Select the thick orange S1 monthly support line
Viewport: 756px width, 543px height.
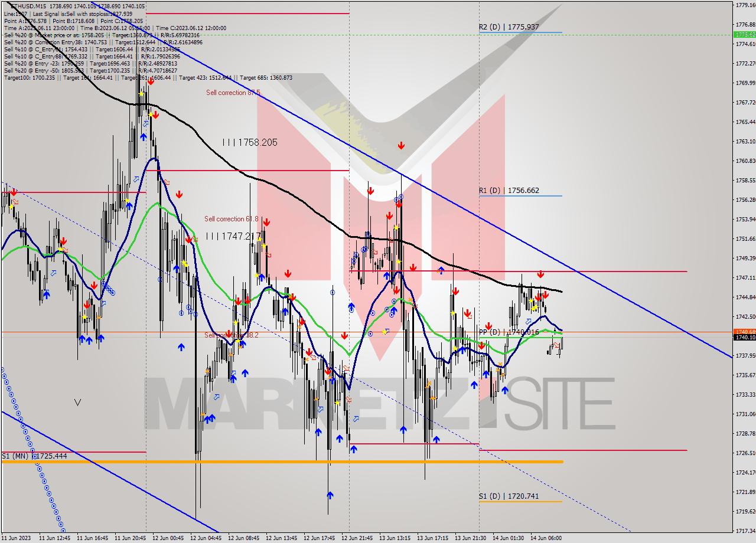pos(282,462)
